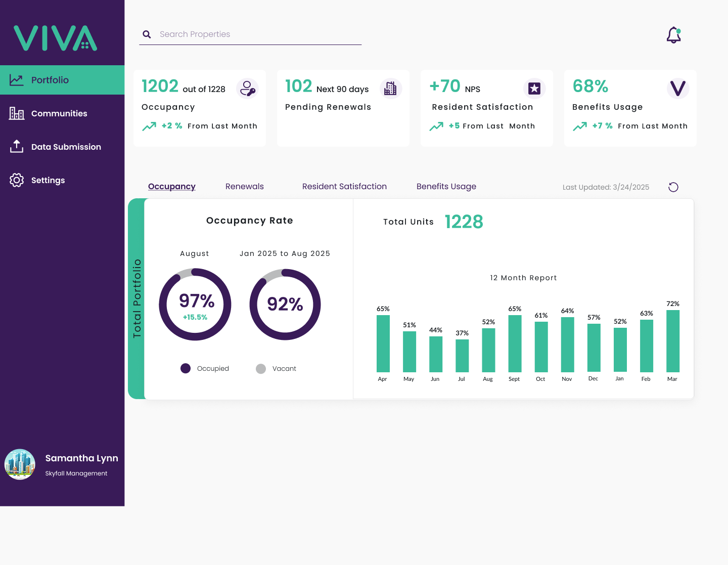Click the +70 NPS value
728x565 pixels.
tap(445, 86)
